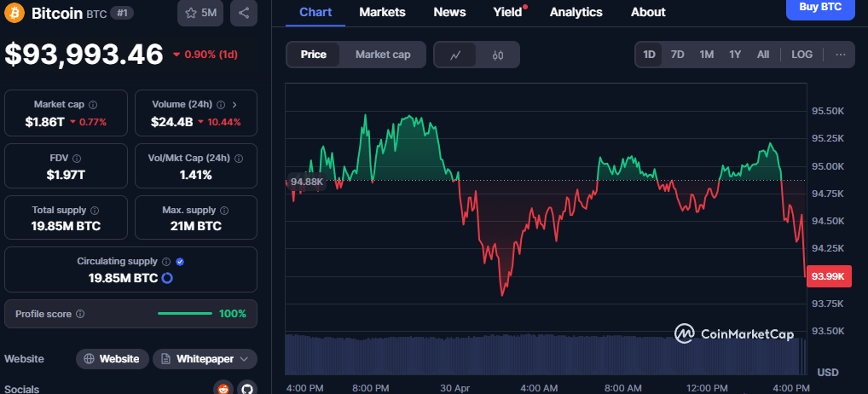Set chart range to 1M
The width and height of the screenshot is (868, 394).
(706, 55)
